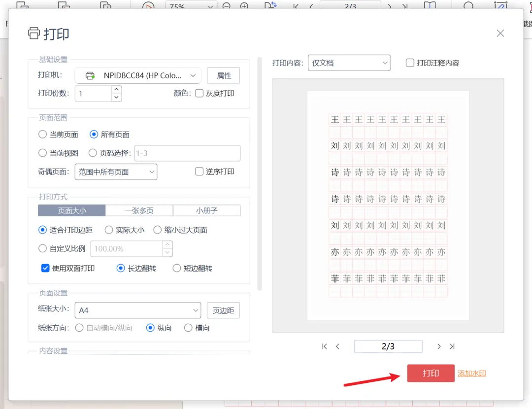This screenshot has width=532, height=409.
Task: Select 所有页面 all pages radio
Action: 94,135
